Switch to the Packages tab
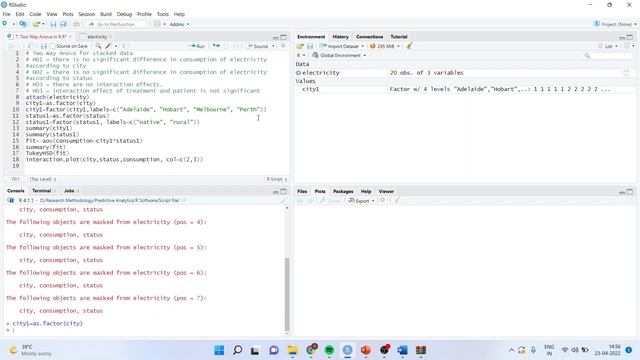Screen dimensions: 640x360 (x=343, y=191)
